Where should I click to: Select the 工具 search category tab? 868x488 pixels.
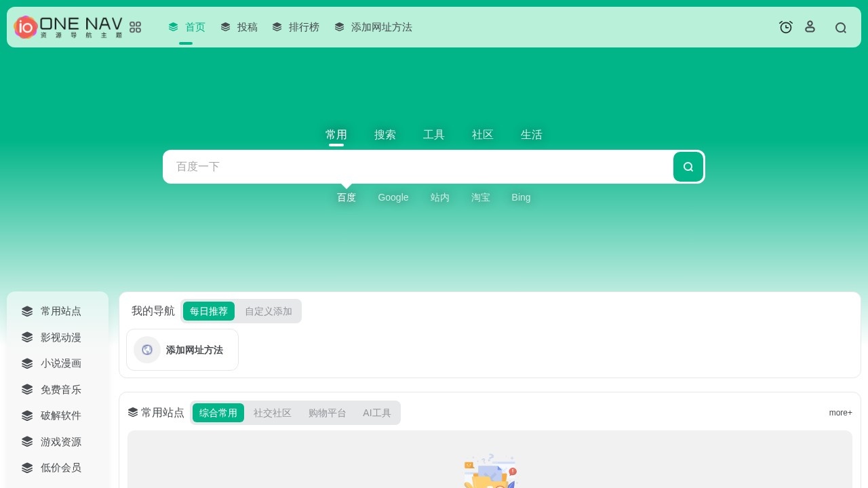pos(434,134)
